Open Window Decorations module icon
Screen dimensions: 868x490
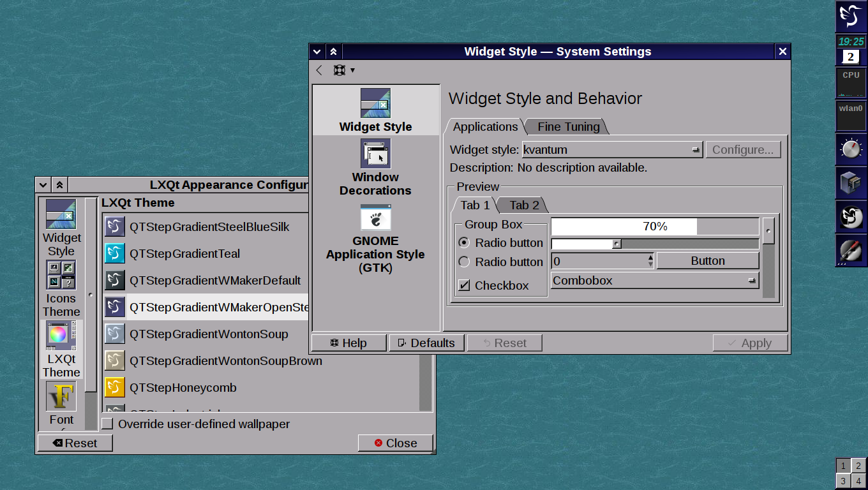375,154
